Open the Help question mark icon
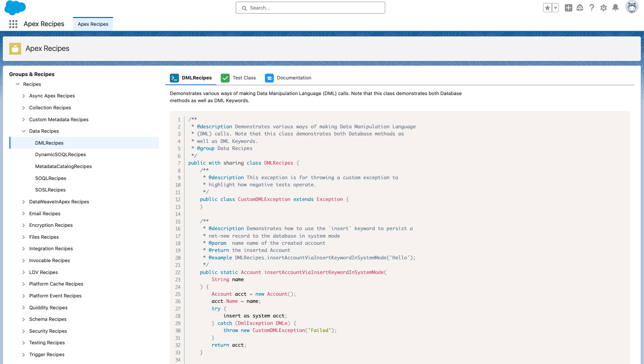This screenshot has width=644, height=364. pyautogui.click(x=592, y=8)
